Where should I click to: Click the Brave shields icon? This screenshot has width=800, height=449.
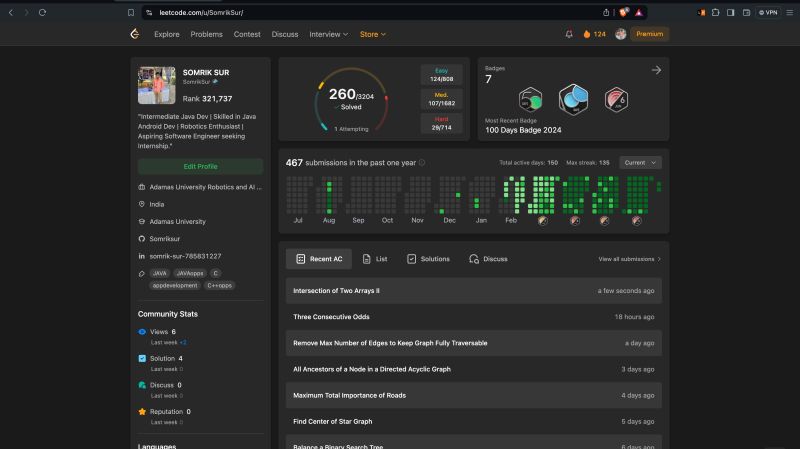coord(623,12)
